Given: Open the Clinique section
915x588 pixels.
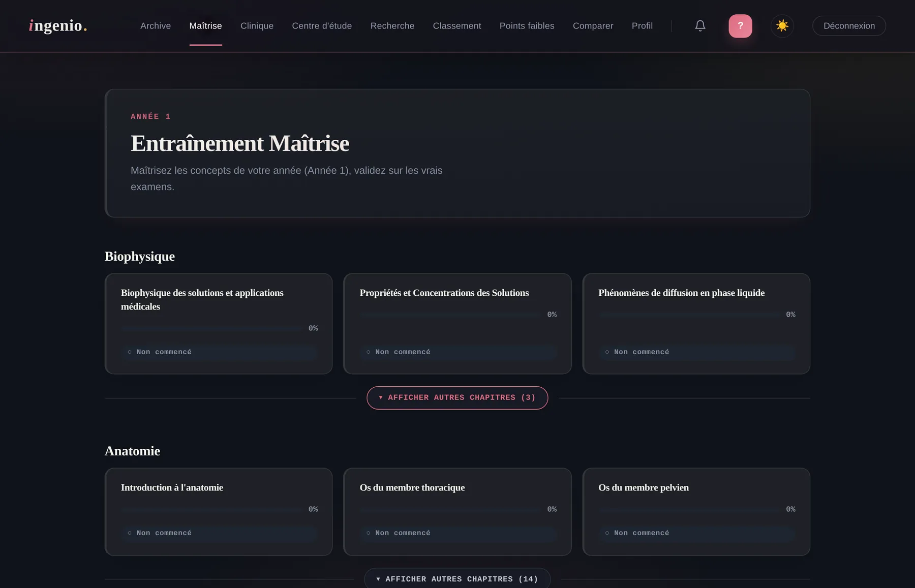Looking at the screenshot, I should pos(257,26).
